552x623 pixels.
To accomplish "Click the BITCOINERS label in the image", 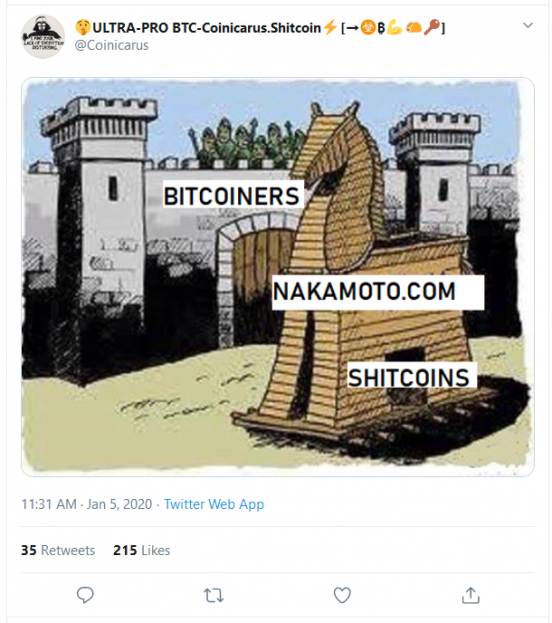I will 232,195.
